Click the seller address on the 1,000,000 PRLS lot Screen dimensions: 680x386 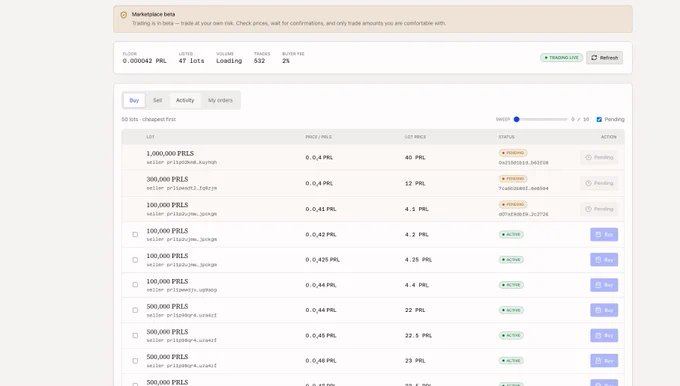[x=182, y=162]
